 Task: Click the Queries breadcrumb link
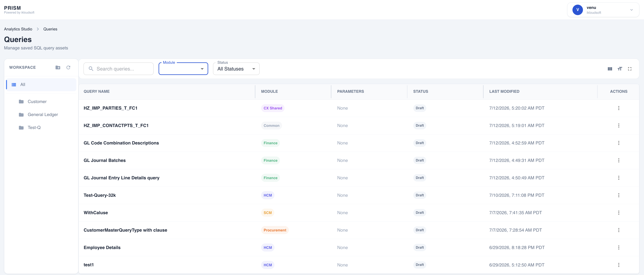coord(50,29)
